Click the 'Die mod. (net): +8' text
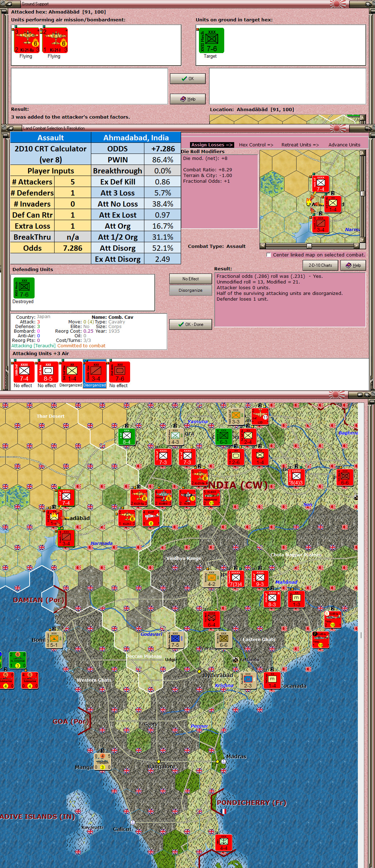This screenshot has width=375, height=868. [x=205, y=158]
